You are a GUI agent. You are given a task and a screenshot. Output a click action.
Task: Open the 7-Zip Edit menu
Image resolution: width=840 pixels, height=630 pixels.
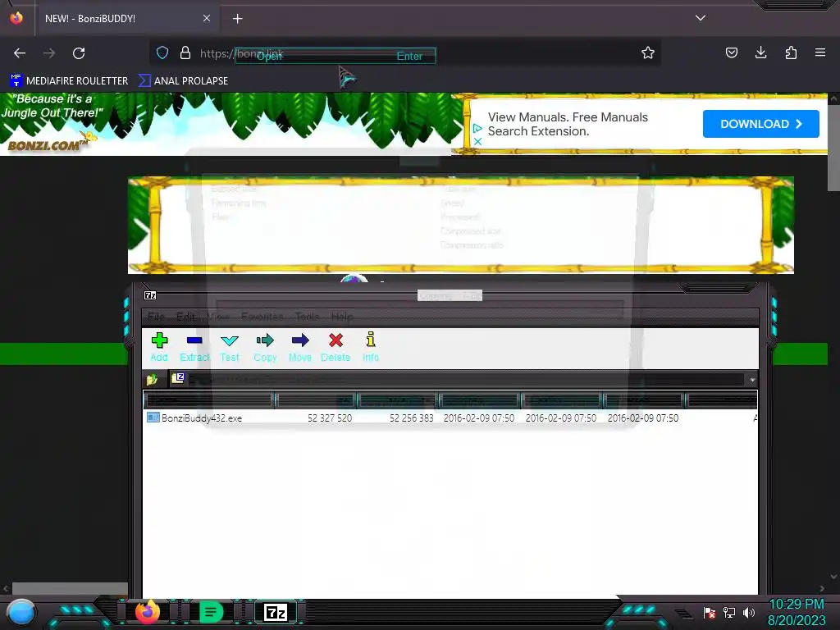pos(186,317)
